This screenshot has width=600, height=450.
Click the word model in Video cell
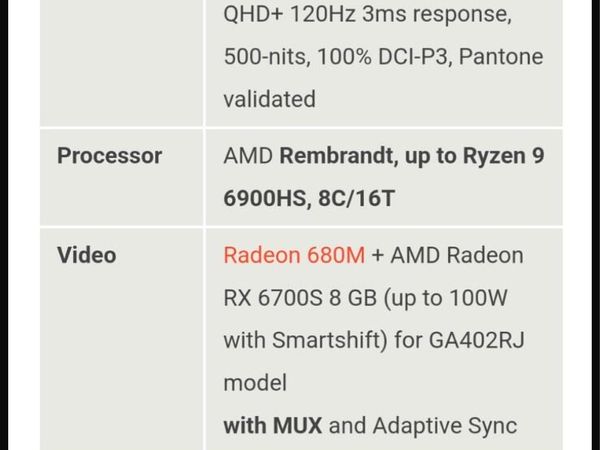tap(255, 383)
